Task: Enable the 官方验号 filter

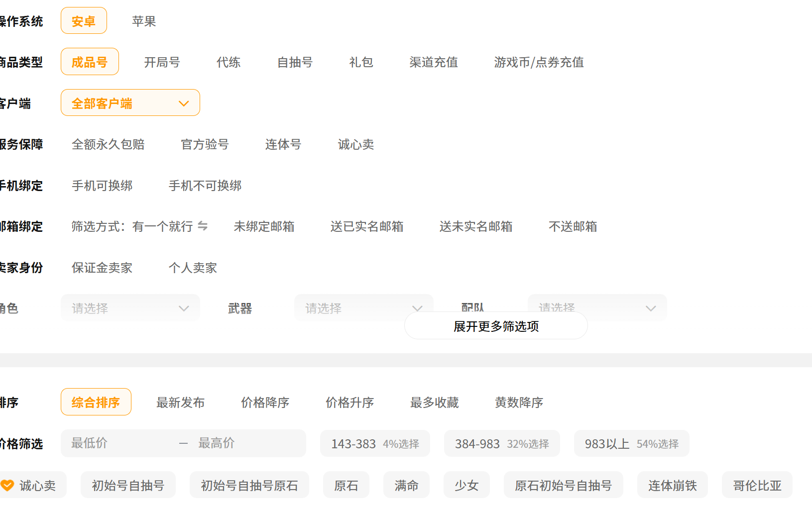Action: 205,144
